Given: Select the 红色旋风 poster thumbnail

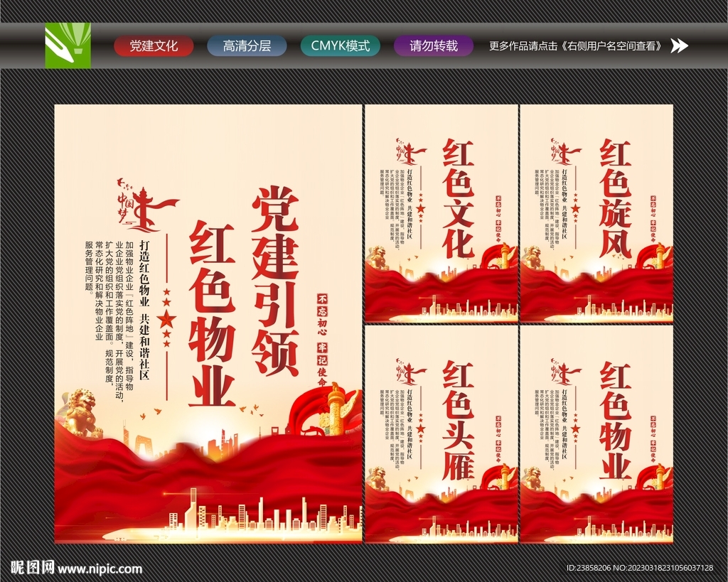Looking at the screenshot, I should 596,213.
